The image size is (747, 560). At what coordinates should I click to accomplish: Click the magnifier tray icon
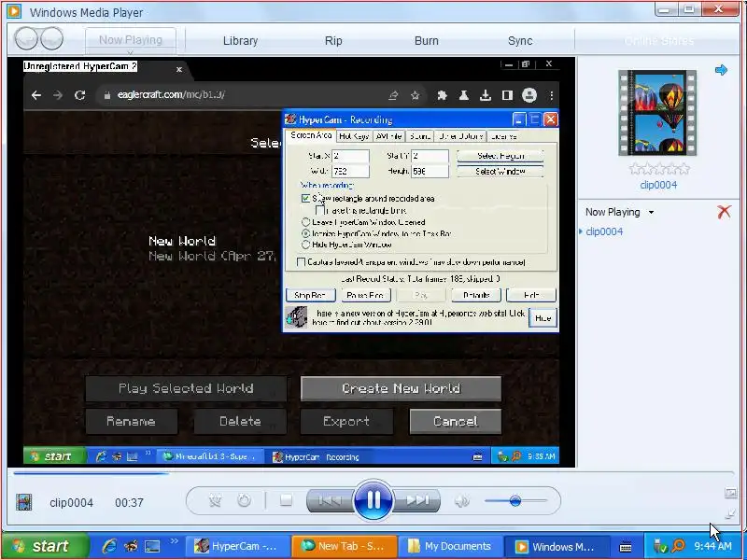click(678, 546)
